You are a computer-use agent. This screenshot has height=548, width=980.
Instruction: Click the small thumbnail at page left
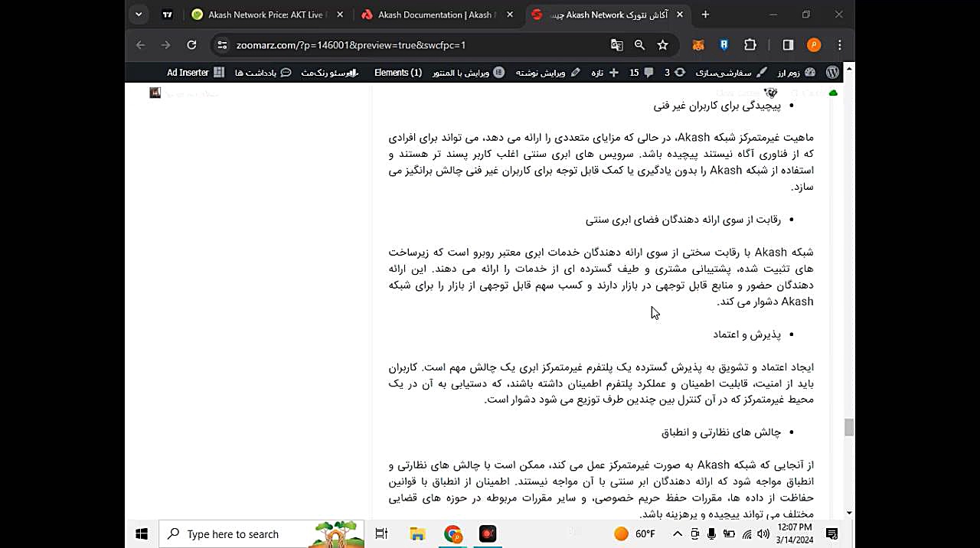[x=155, y=93]
